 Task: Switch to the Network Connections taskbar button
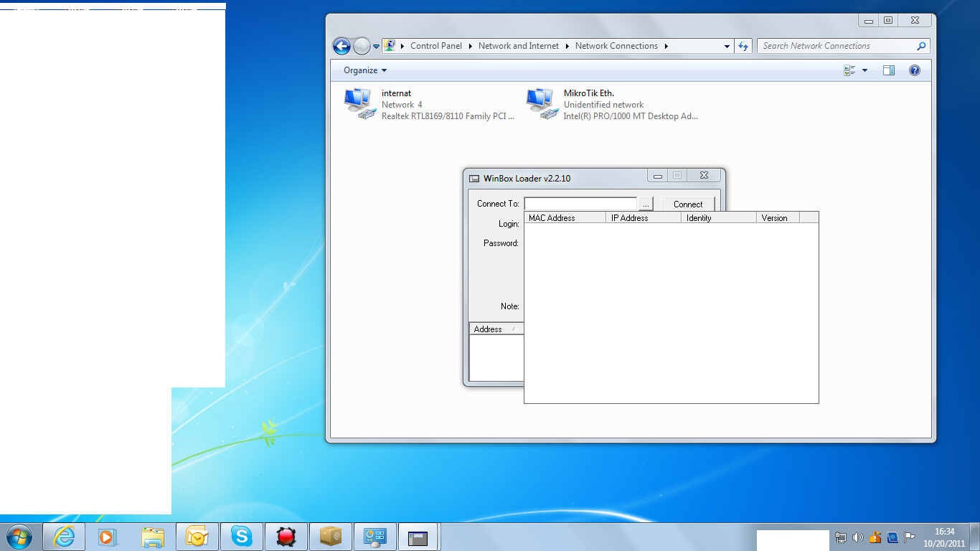click(x=375, y=537)
